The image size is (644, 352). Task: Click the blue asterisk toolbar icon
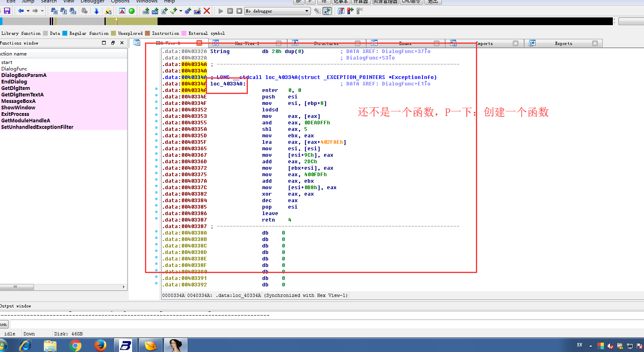click(x=188, y=11)
